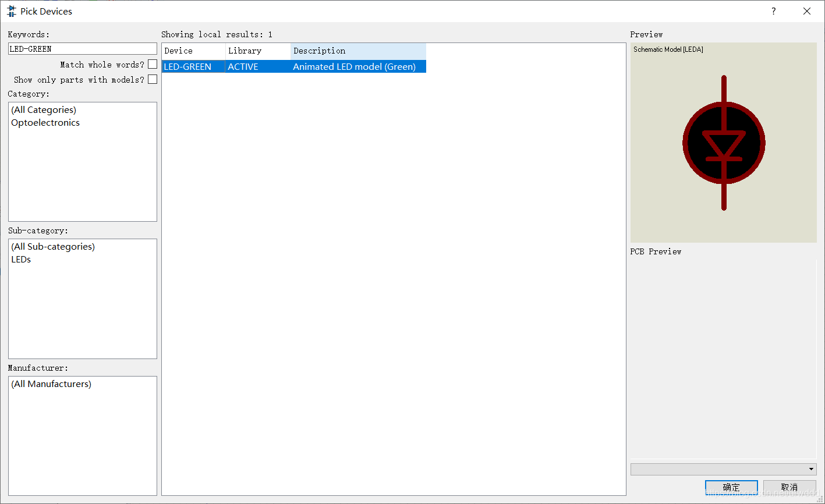The image size is (825, 504).
Task: Select the Optoelectronics category
Action: point(45,122)
